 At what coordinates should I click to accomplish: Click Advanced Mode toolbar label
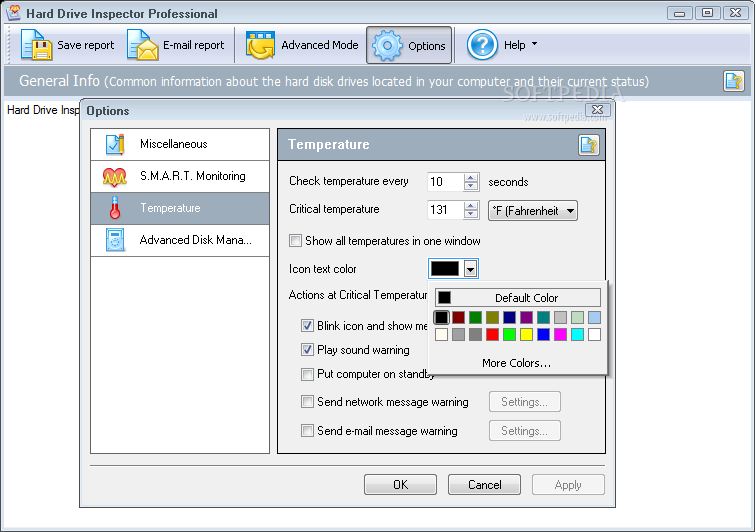[320, 45]
